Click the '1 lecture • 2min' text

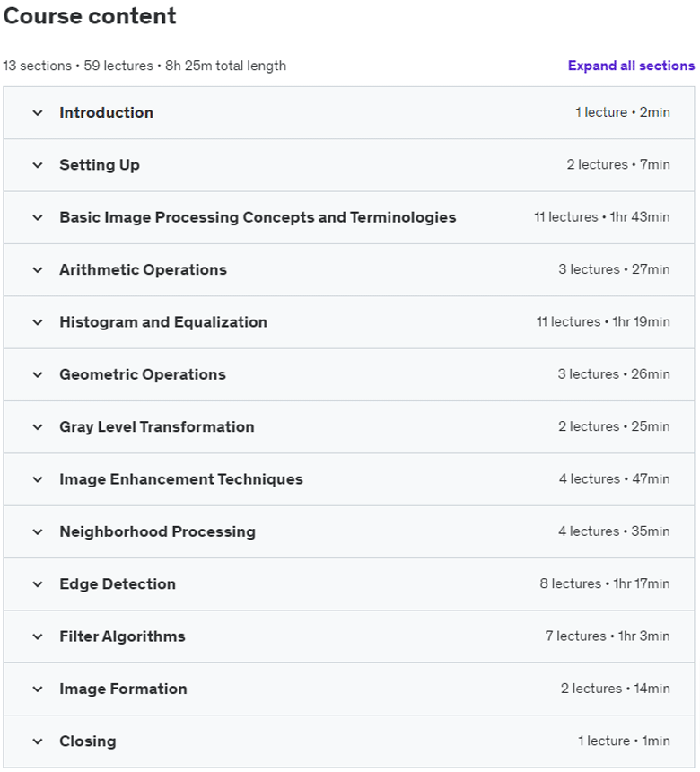623,112
